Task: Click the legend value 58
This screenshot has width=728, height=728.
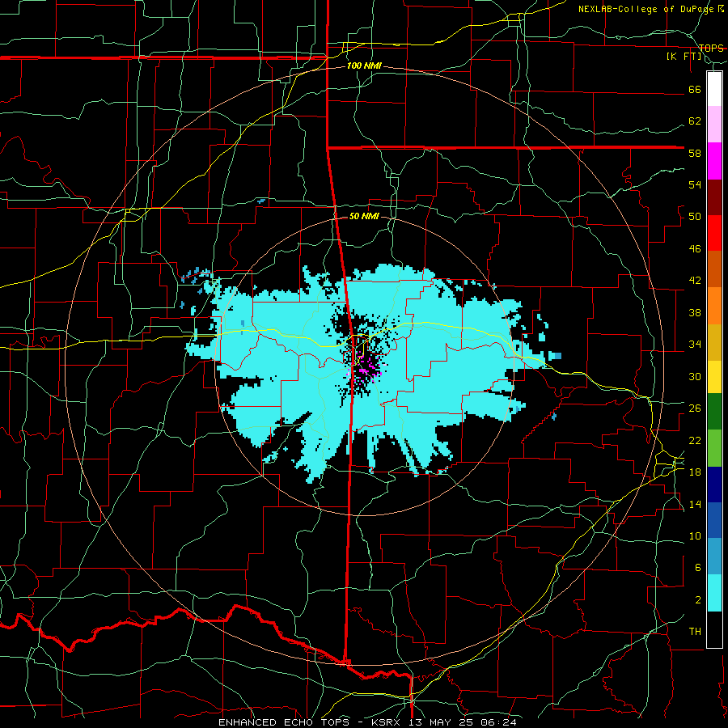Action: point(695,153)
